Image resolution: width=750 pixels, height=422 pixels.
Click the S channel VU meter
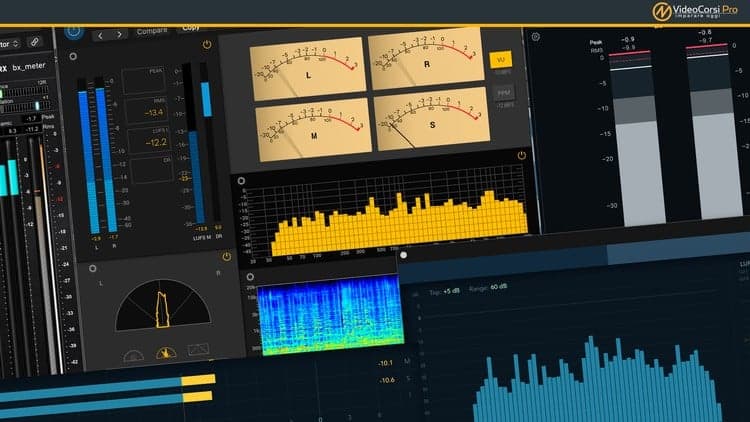pyautogui.click(x=432, y=118)
